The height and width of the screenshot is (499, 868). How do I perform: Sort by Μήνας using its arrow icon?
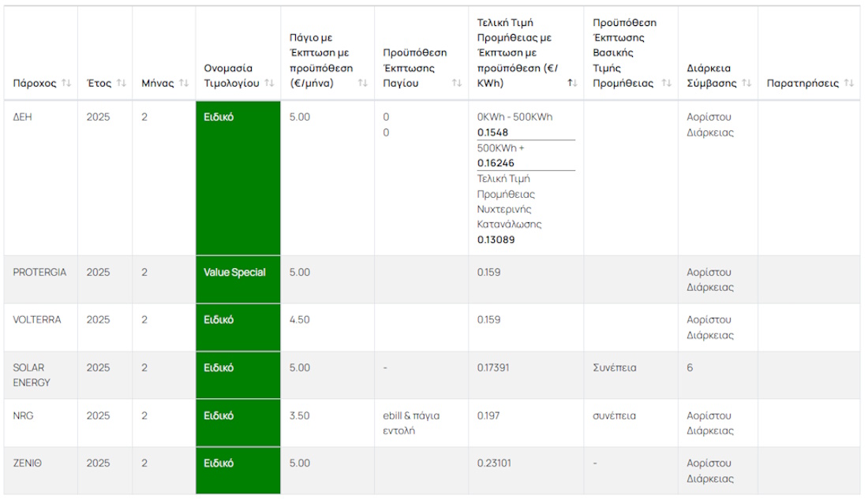tap(184, 84)
